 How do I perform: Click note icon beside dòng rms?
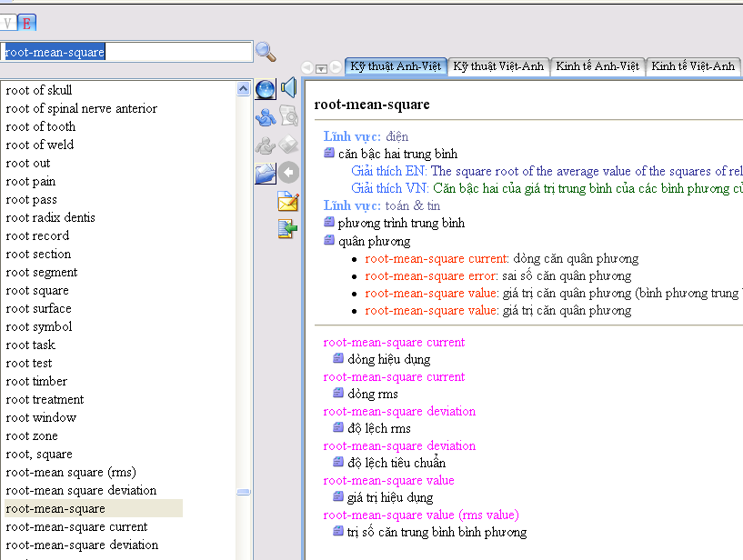coord(338,393)
